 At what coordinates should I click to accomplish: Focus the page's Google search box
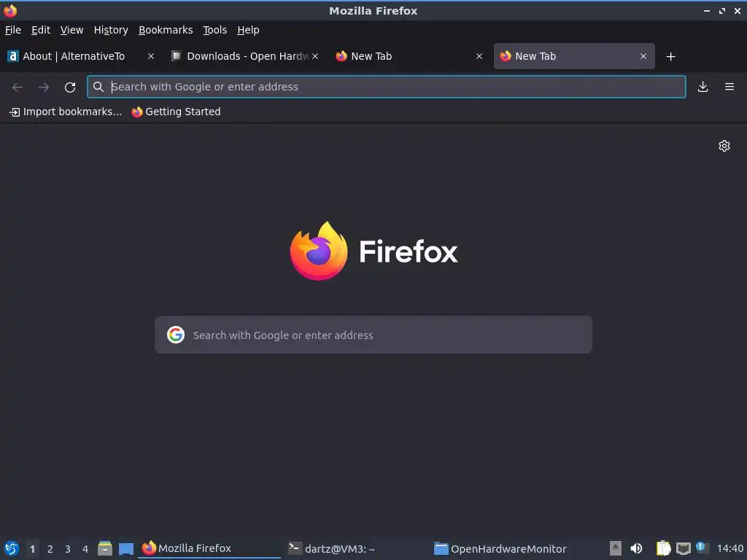click(x=373, y=335)
